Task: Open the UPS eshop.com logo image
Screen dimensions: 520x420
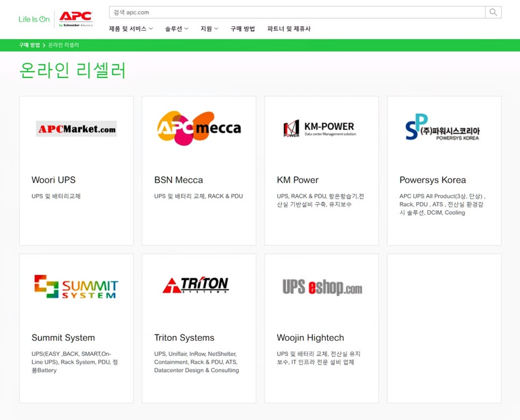Action: 322,287
